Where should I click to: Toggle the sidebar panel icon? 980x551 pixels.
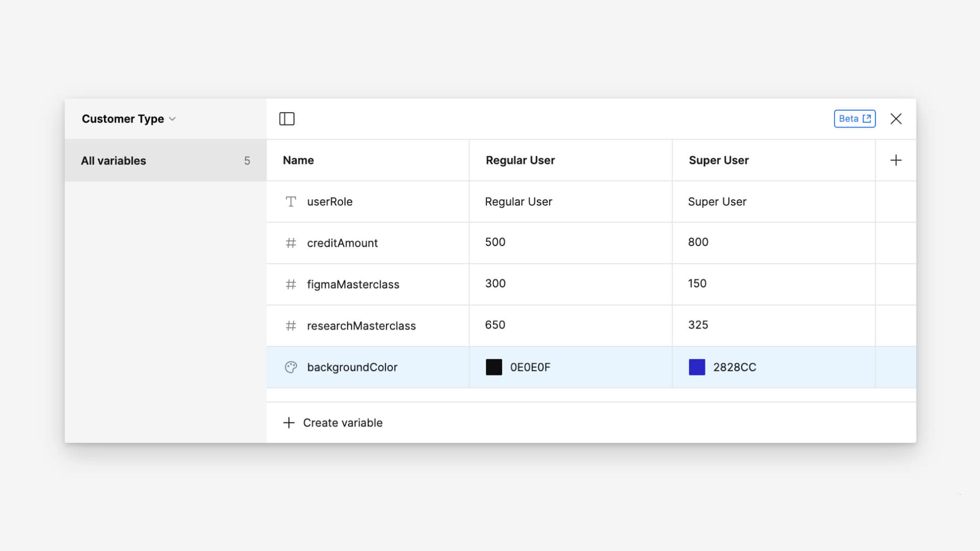tap(287, 119)
